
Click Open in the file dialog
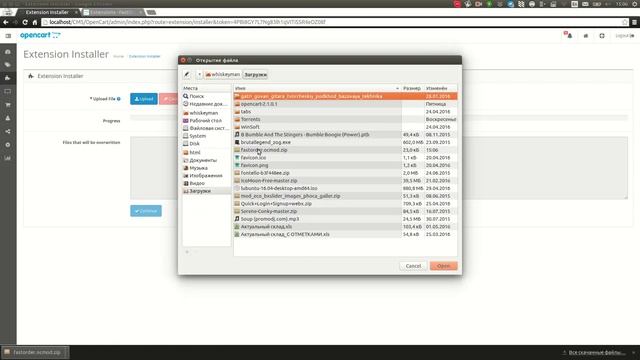click(x=443, y=266)
